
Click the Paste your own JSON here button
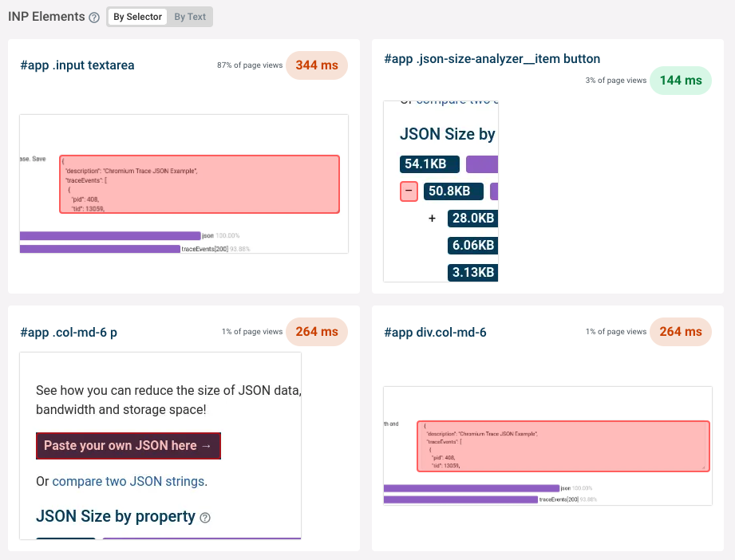(128, 446)
